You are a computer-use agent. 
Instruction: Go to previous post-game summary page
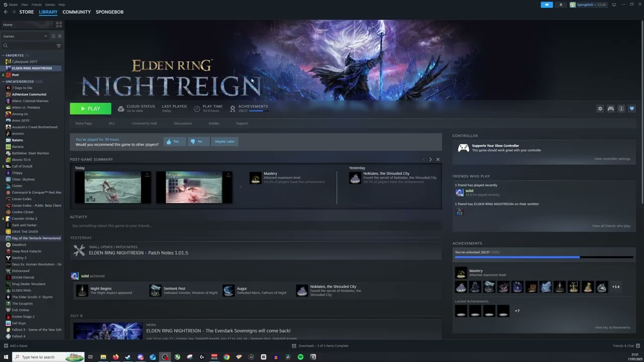423,159
